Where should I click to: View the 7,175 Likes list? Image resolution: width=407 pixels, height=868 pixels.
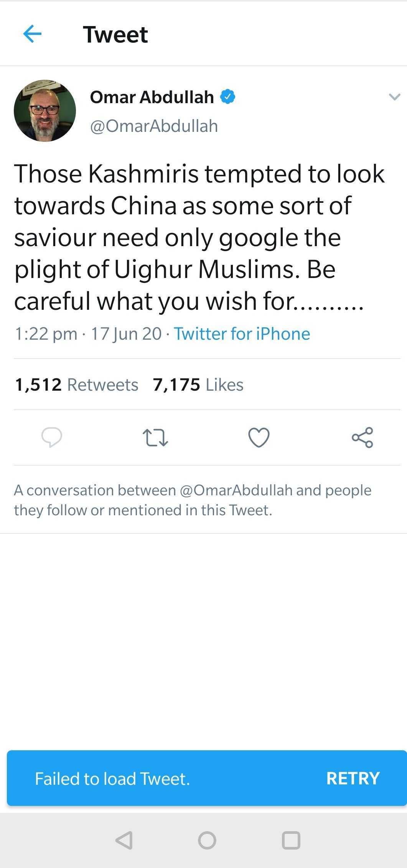tap(198, 385)
